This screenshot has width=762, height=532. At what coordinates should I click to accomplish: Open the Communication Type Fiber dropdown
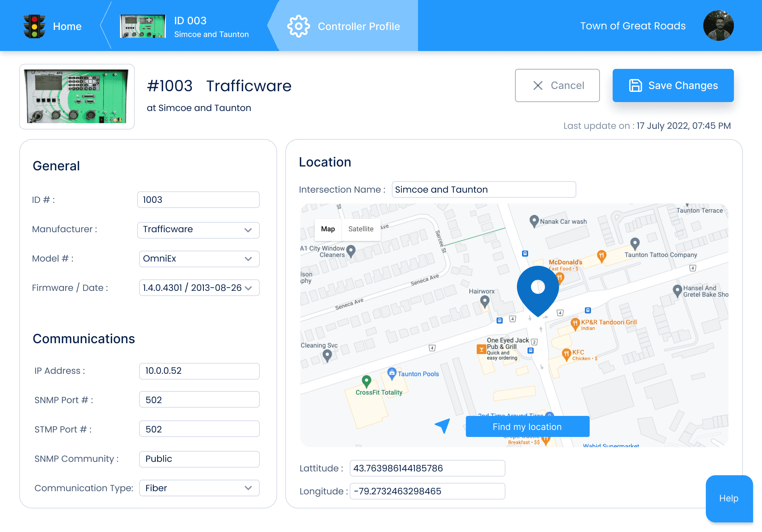199,488
